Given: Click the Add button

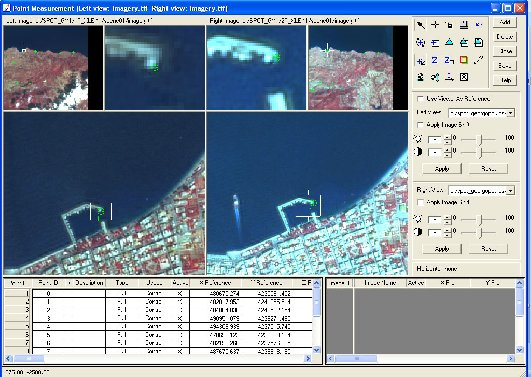Looking at the screenshot, I should (505, 22).
